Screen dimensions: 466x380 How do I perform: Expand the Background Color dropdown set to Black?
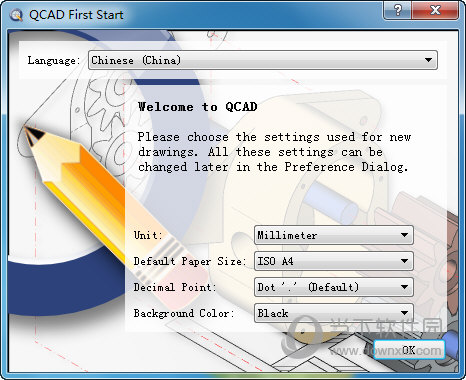pyautogui.click(x=334, y=313)
